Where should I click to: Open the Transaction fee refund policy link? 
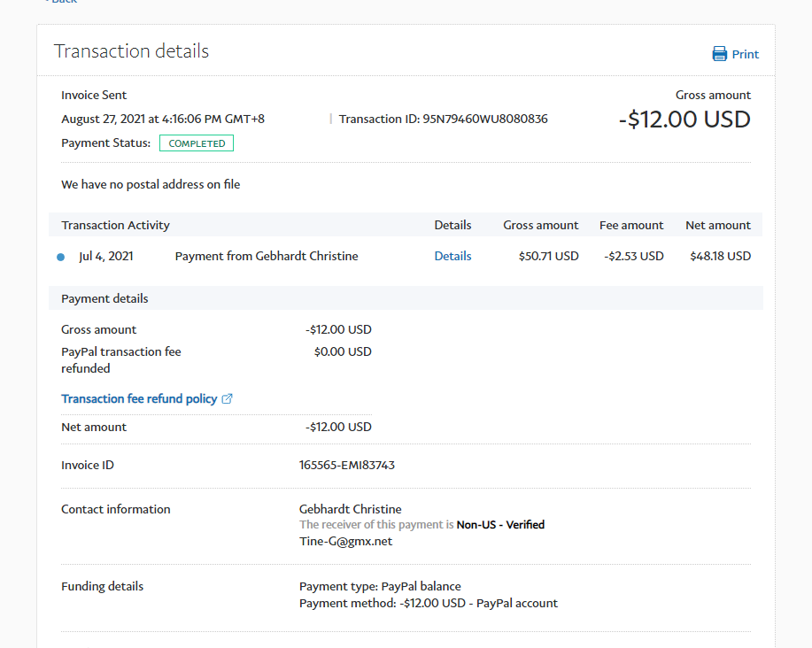click(139, 399)
